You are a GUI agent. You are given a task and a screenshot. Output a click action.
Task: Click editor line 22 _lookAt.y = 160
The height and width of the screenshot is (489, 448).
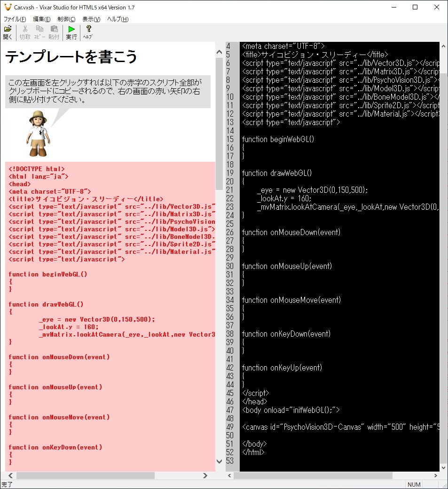(284, 198)
